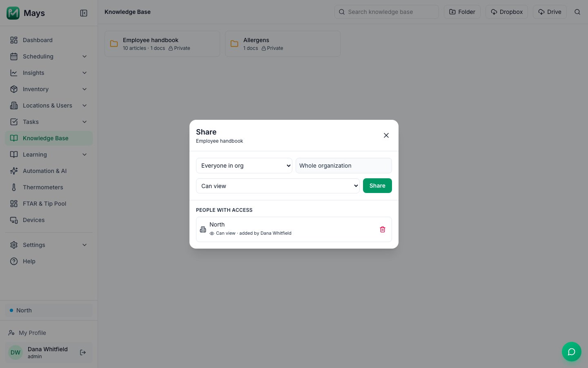
Task: Expand the Locations & Users chevron
Action: (85, 105)
